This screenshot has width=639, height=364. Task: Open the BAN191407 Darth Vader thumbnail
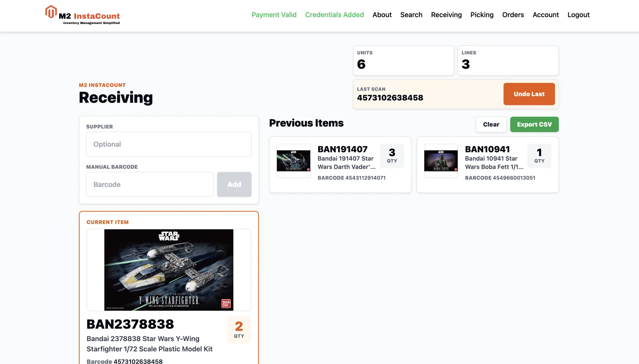pyautogui.click(x=294, y=161)
